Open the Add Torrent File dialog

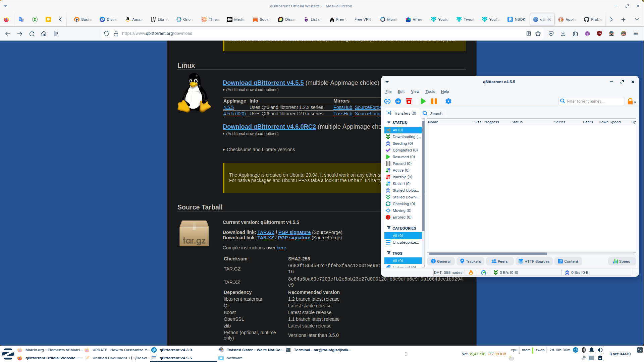[x=398, y=101]
